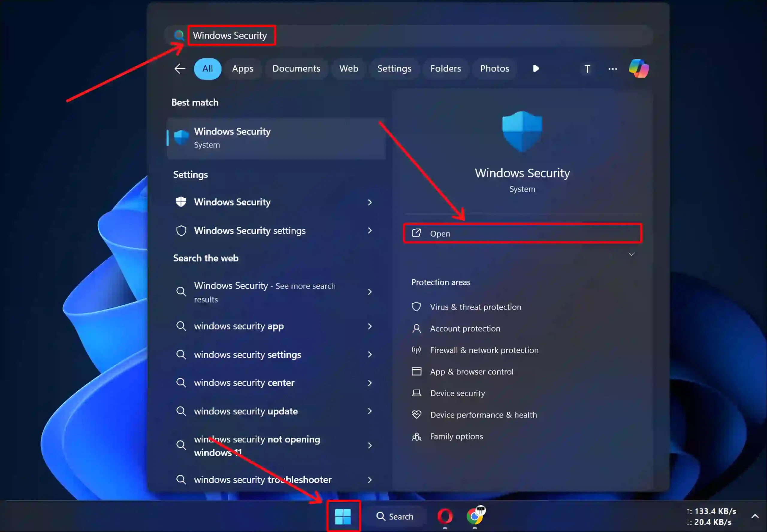This screenshot has width=767, height=532.
Task: Show hidden system tray icons
Action: [755, 517]
